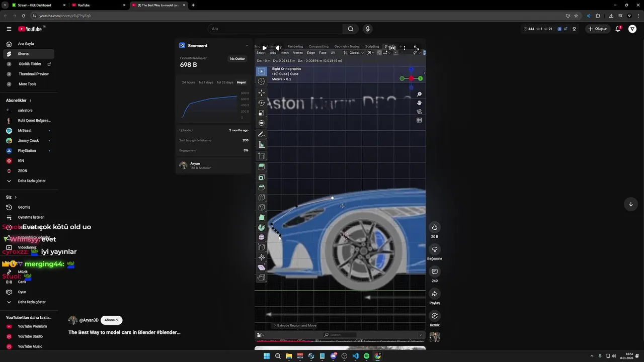Open the Shorts player more options menu

click(x=404, y=48)
